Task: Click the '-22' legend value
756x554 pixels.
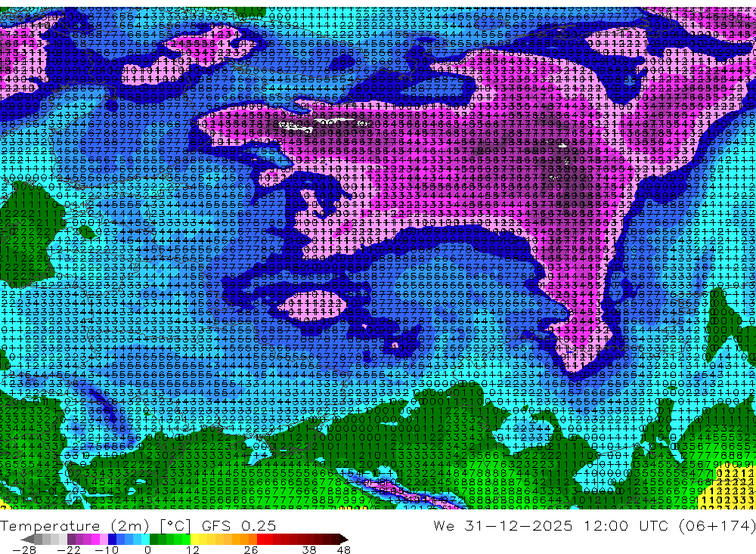Action: click(69, 549)
